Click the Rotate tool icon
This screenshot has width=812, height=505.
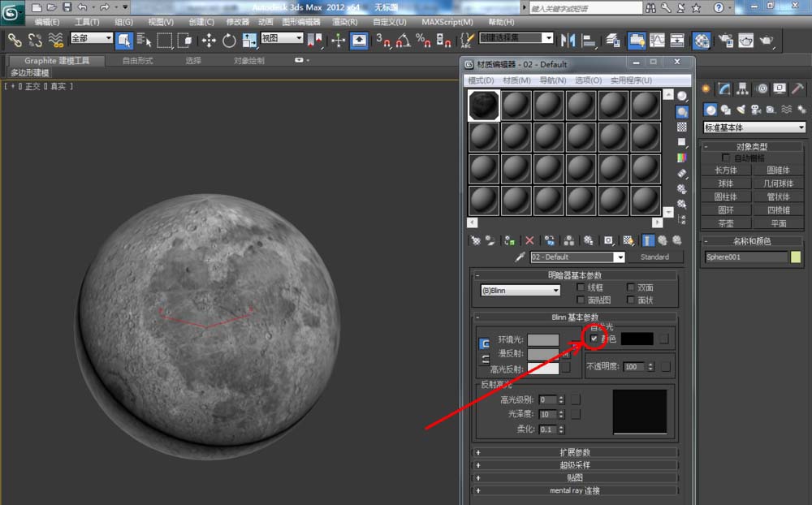pos(229,40)
